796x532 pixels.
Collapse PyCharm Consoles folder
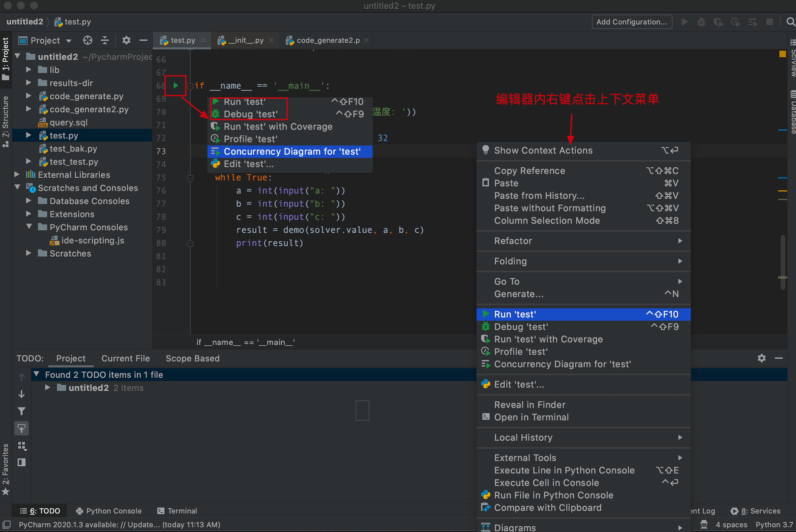coord(30,227)
